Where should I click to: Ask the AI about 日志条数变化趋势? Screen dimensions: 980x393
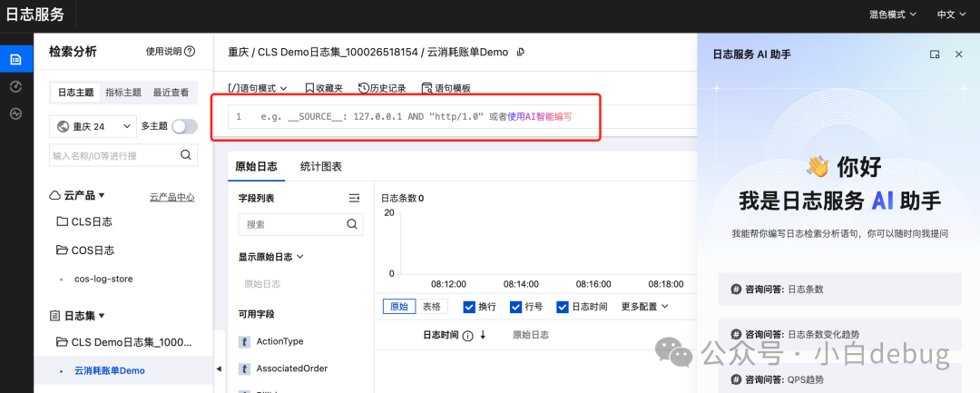pyautogui.click(x=839, y=334)
